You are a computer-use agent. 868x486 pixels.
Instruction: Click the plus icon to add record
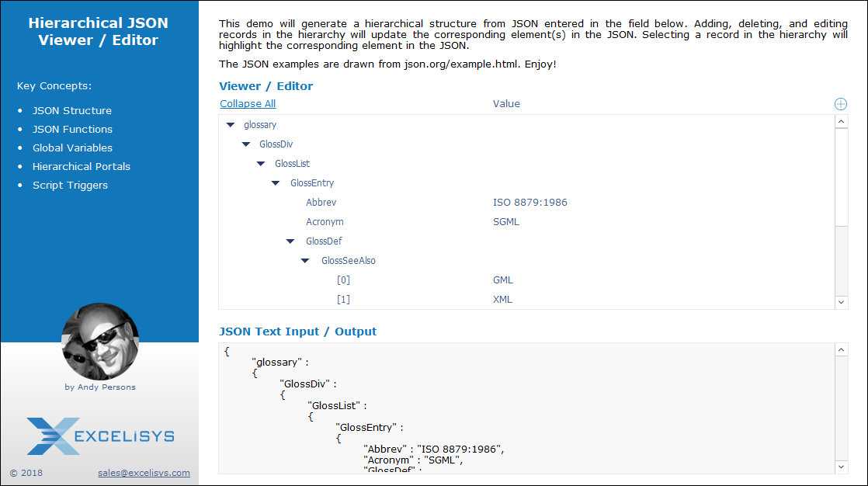point(840,104)
